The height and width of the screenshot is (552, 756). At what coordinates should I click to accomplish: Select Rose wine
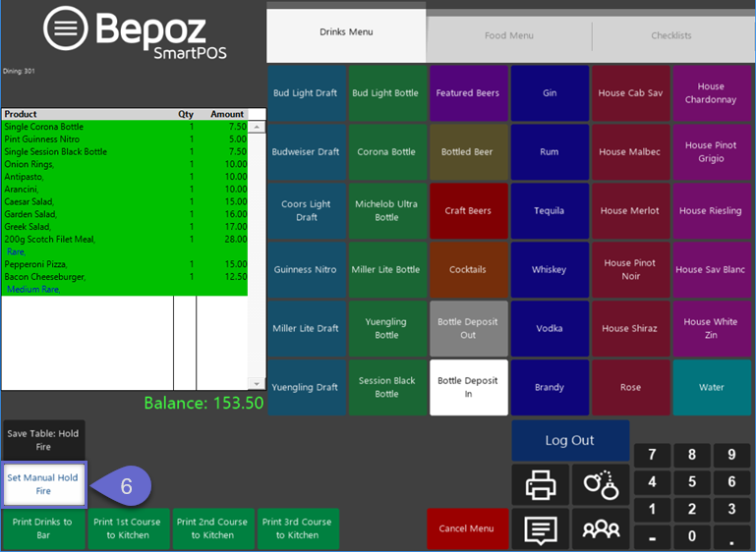pyautogui.click(x=630, y=387)
